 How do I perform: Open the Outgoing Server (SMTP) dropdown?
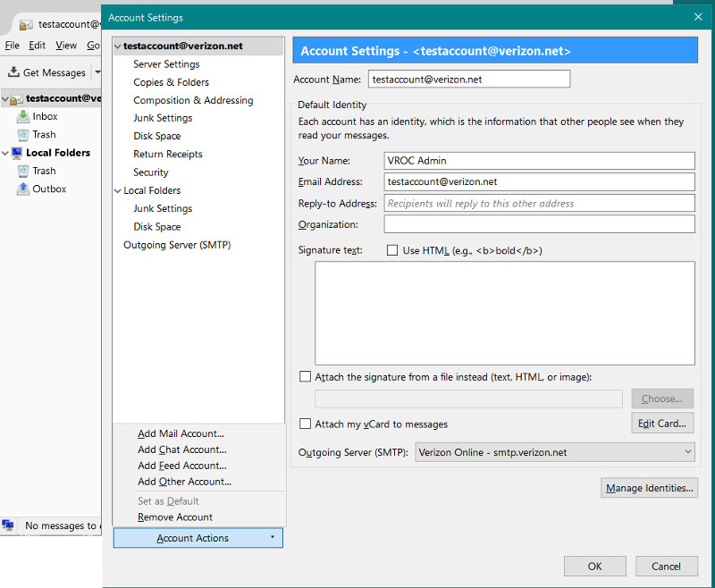(x=554, y=452)
